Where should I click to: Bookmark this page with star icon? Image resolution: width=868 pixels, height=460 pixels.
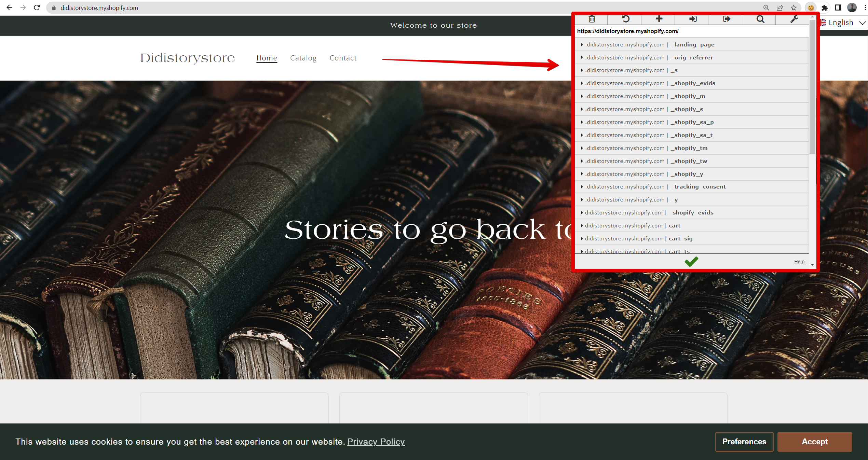pos(794,8)
